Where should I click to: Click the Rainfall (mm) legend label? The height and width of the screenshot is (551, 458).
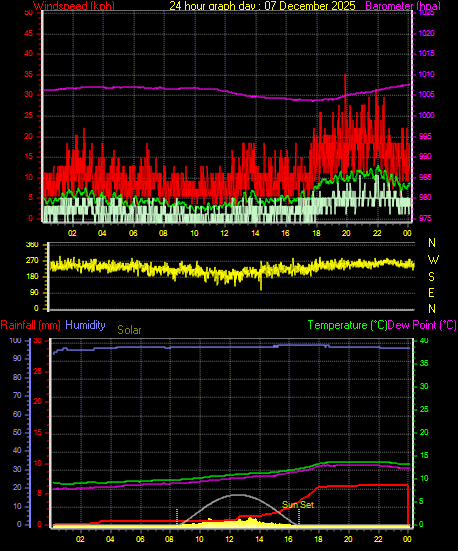(31, 325)
